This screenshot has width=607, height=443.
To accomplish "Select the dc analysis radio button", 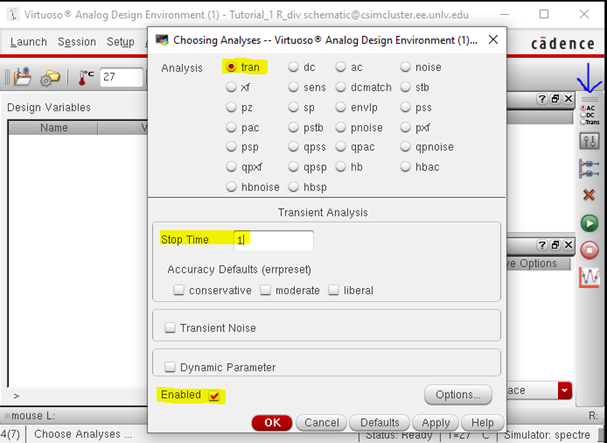I will tap(293, 67).
